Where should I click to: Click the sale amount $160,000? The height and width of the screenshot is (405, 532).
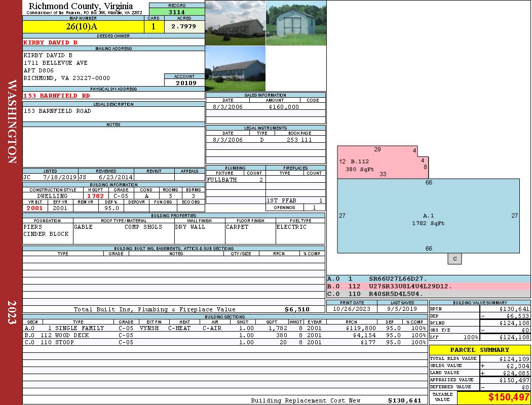click(x=284, y=107)
